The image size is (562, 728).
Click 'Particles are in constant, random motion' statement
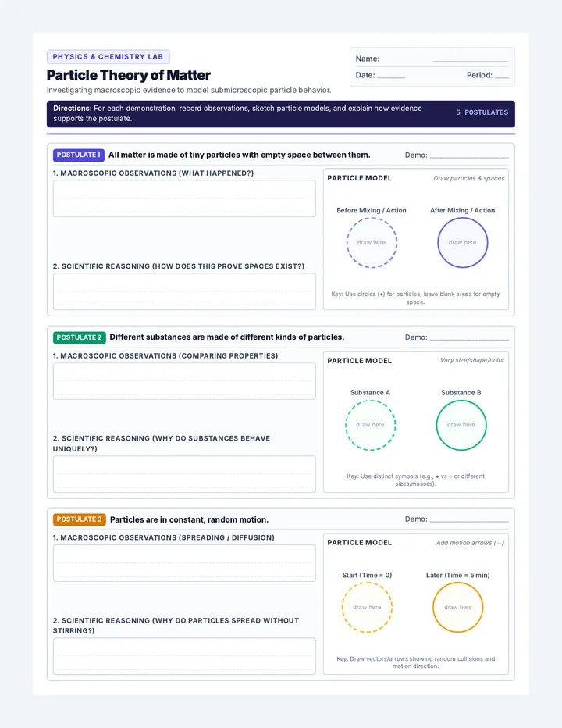click(x=190, y=519)
